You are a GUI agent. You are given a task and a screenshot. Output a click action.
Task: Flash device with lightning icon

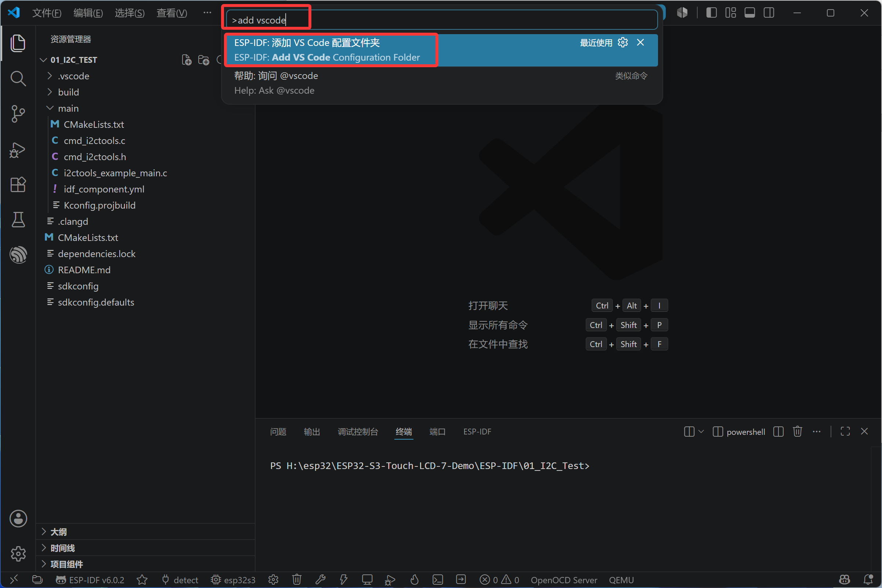(344, 580)
